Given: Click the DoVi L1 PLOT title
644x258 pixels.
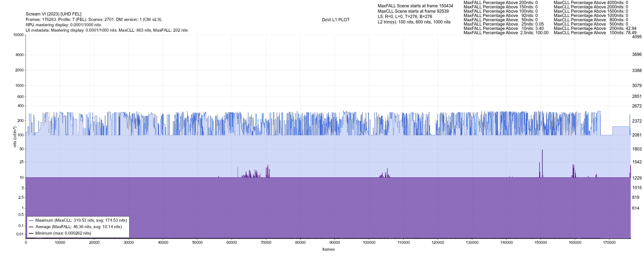Looking at the screenshot, I should tap(336, 20).
